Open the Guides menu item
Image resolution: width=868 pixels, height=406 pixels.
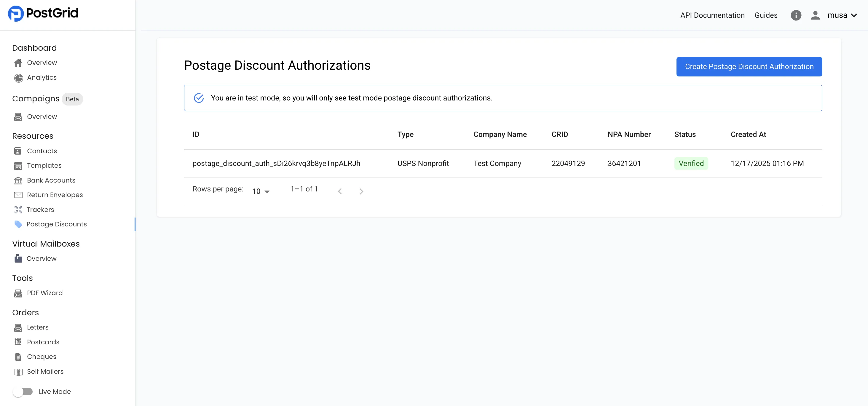[x=766, y=15]
